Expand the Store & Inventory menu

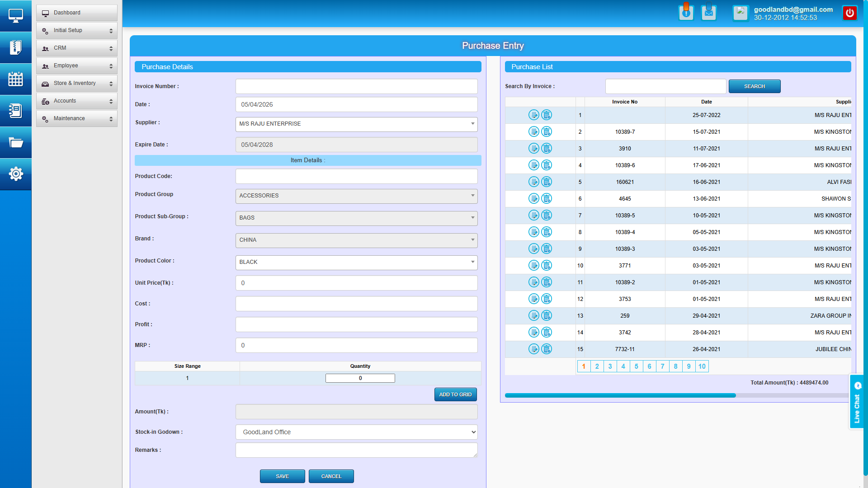(76, 83)
